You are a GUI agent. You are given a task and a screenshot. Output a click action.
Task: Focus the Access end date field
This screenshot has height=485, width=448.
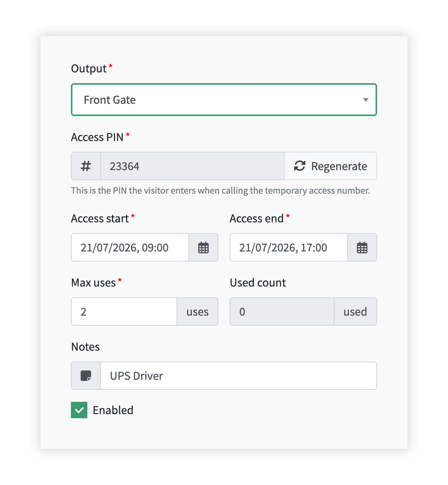tap(289, 247)
